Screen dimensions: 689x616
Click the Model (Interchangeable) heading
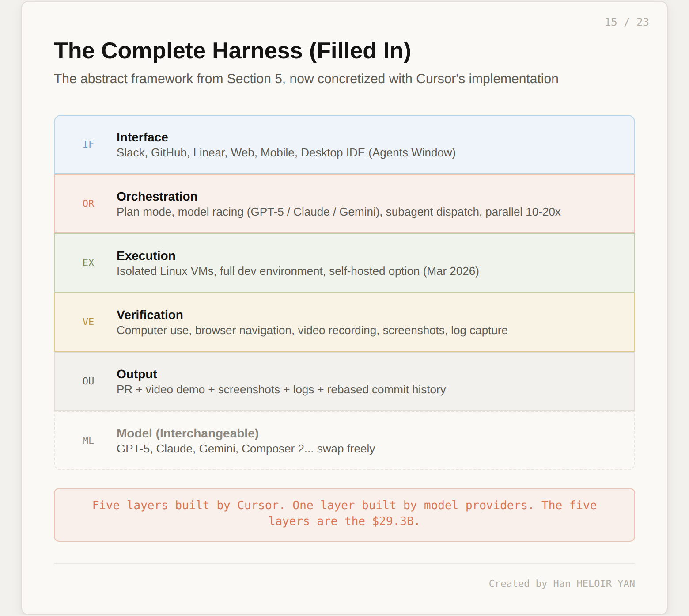[187, 433]
